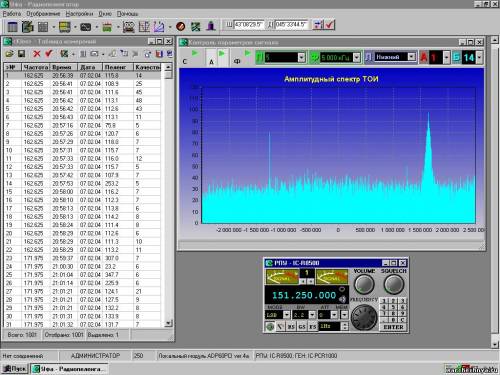Sort table by Частота column header

(36, 67)
